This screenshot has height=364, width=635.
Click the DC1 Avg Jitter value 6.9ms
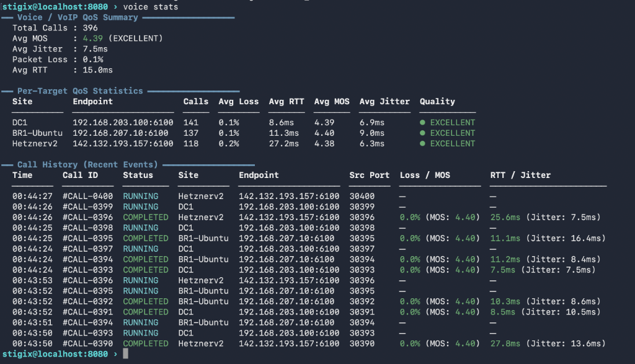click(372, 122)
